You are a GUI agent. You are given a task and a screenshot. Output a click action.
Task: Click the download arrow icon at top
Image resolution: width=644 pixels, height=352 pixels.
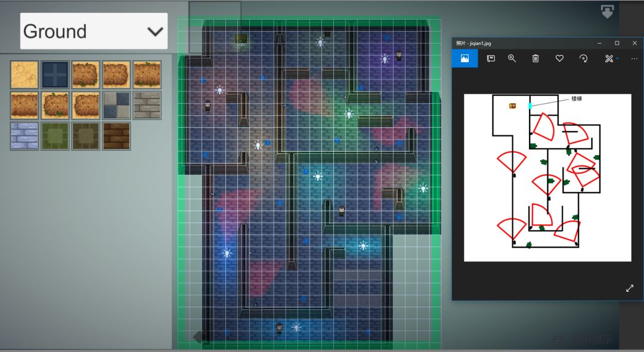point(607,11)
